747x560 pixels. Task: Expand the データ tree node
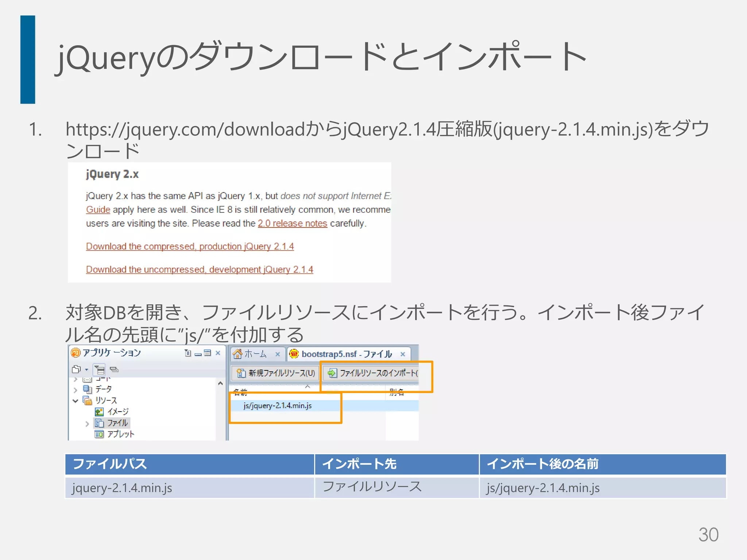tap(76, 390)
